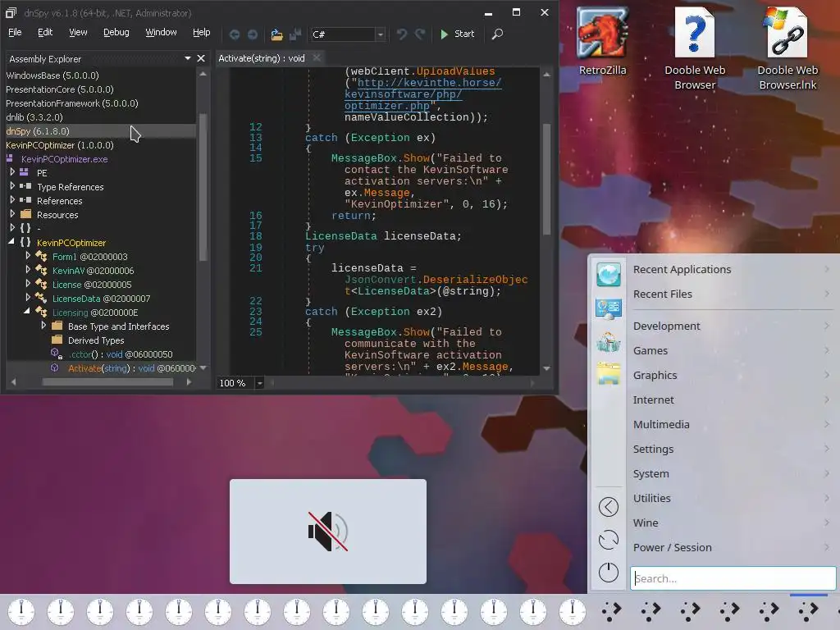Click the Assembly Explorer horizontal scrollbar thumb

click(107, 382)
